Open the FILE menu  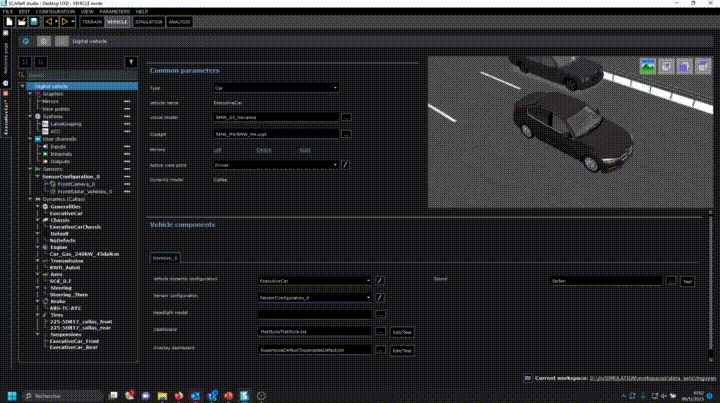[8, 11]
